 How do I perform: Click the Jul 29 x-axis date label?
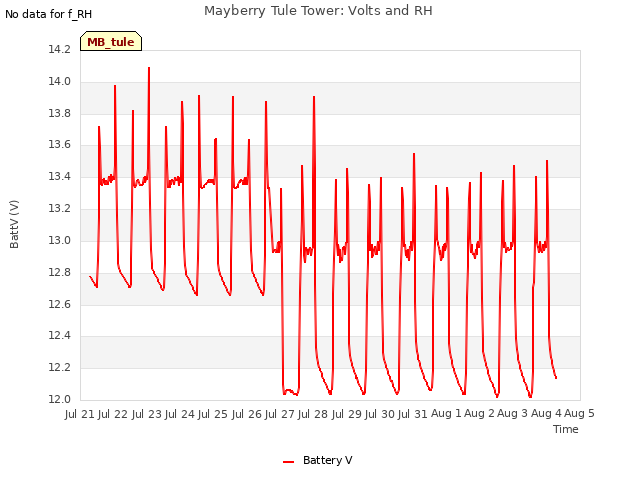tap(347, 414)
